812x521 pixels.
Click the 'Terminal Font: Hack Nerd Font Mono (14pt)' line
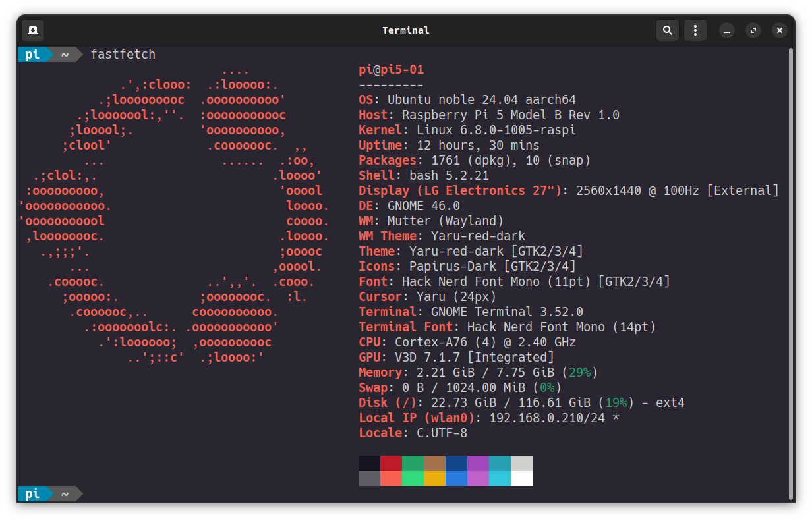(507, 327)
